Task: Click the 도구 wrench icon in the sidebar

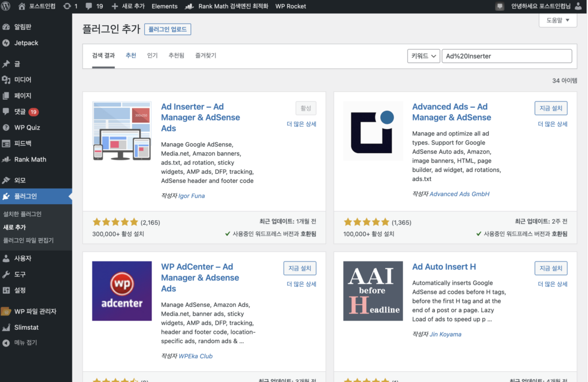Action: [6, 275]
